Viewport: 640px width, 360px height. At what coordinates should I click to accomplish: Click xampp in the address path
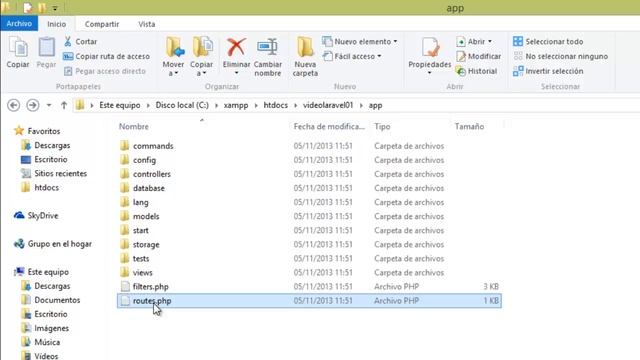[x=236, y=105]
